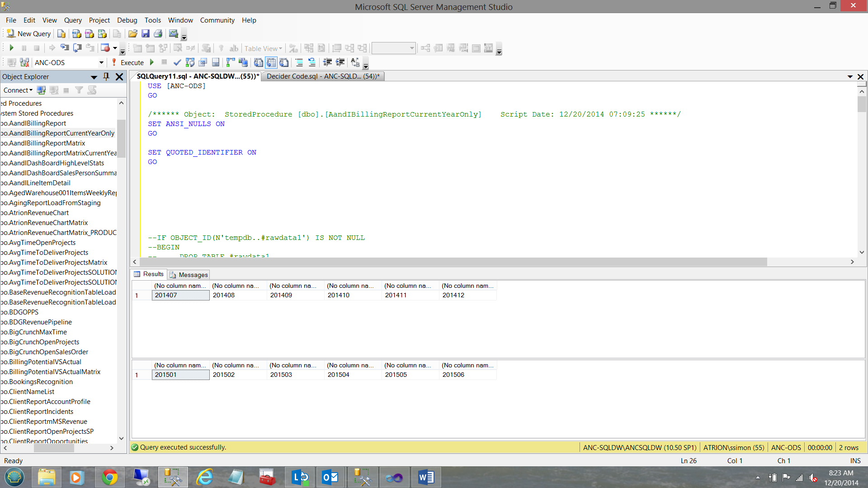This screenshot has width=868, height=488.
Task: Toggle Results to File mode
Action: [284, 62]
